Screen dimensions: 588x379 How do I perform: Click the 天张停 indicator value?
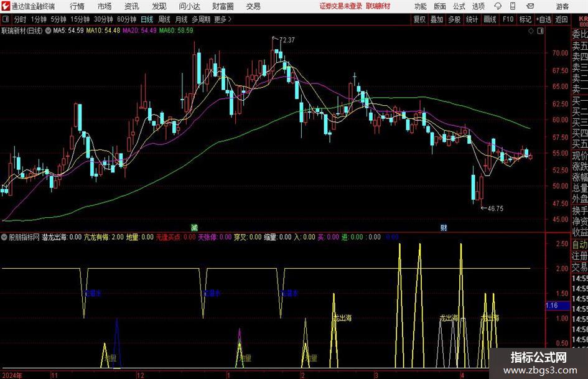pos(215,237)
